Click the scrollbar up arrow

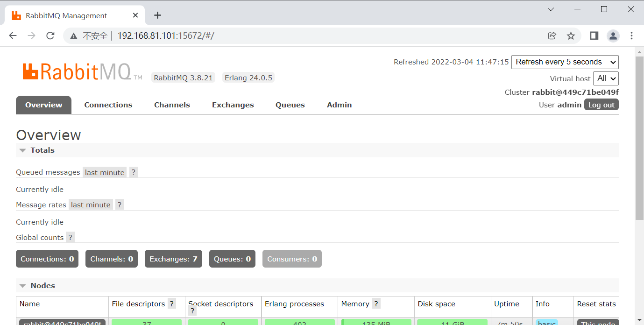click(639, 51)
